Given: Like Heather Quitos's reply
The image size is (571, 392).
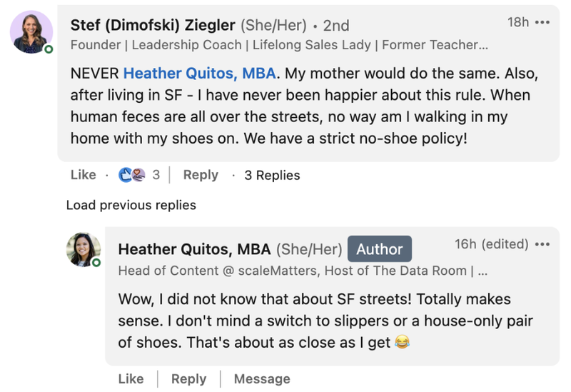Looking at the screenshot, I should pyautogui.click(x=131, y=378).
